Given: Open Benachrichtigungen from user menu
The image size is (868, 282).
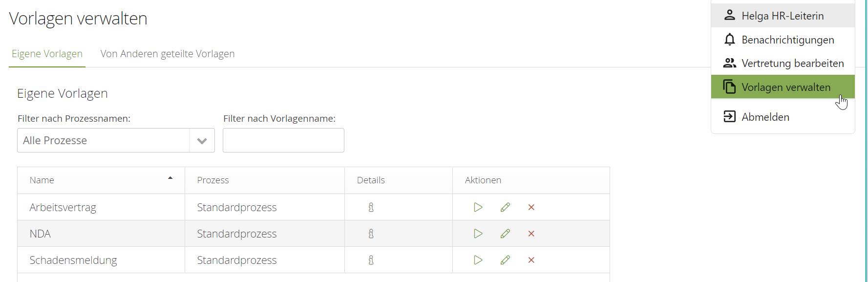Looking at the screenshot, I should pyautogui.click(x=787, y=40).
